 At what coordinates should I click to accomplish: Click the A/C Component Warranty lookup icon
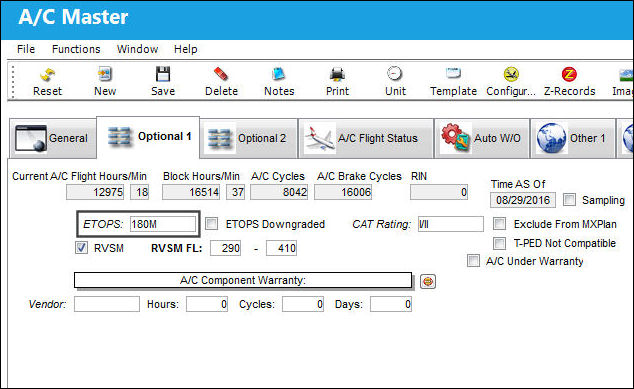(428, 281)
